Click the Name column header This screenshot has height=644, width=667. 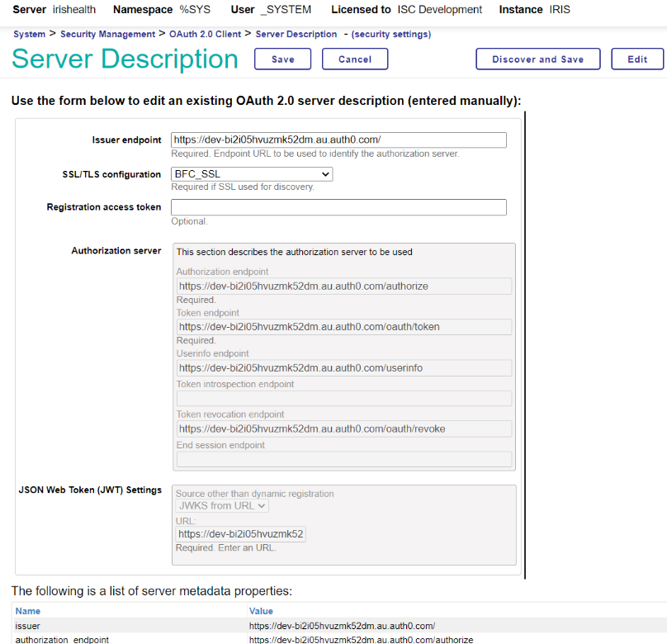coord(28,611)
